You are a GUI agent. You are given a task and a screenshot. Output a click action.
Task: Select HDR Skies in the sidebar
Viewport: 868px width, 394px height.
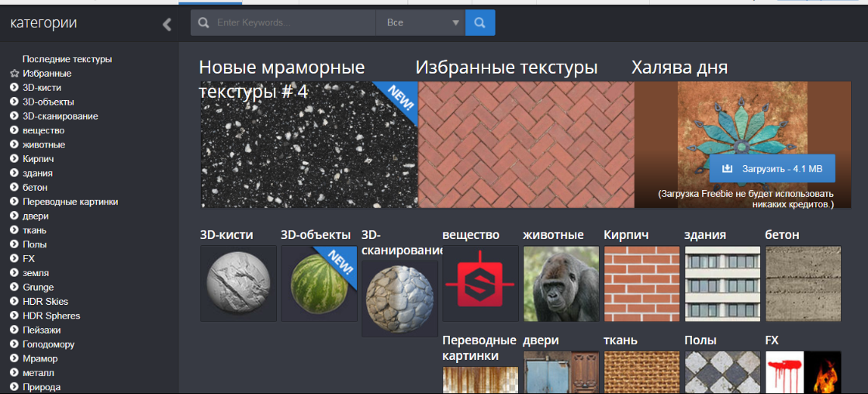pyautogui.click(x=46, y=302)
